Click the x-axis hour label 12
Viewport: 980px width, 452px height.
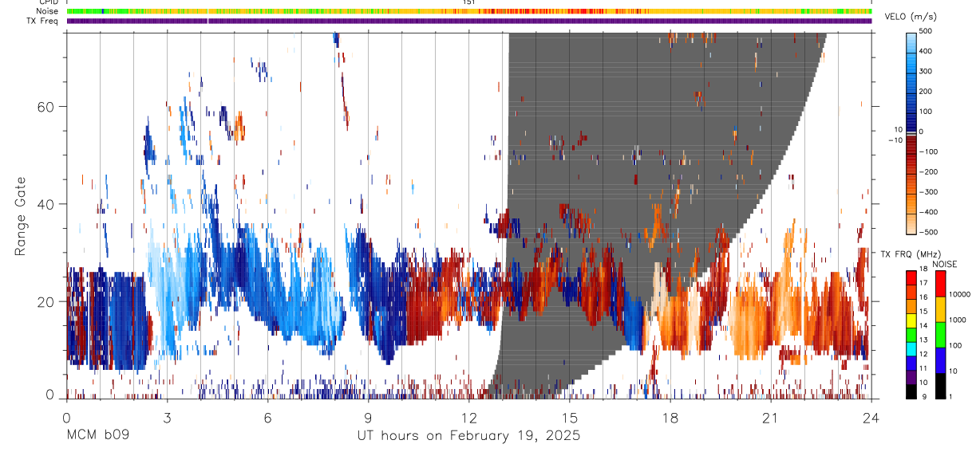click(x=468, y=417)
